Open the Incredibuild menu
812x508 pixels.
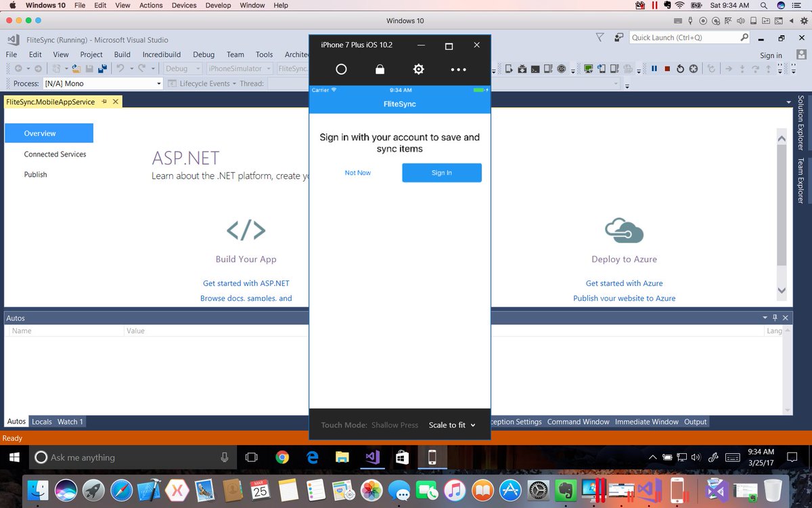(162, 55)
